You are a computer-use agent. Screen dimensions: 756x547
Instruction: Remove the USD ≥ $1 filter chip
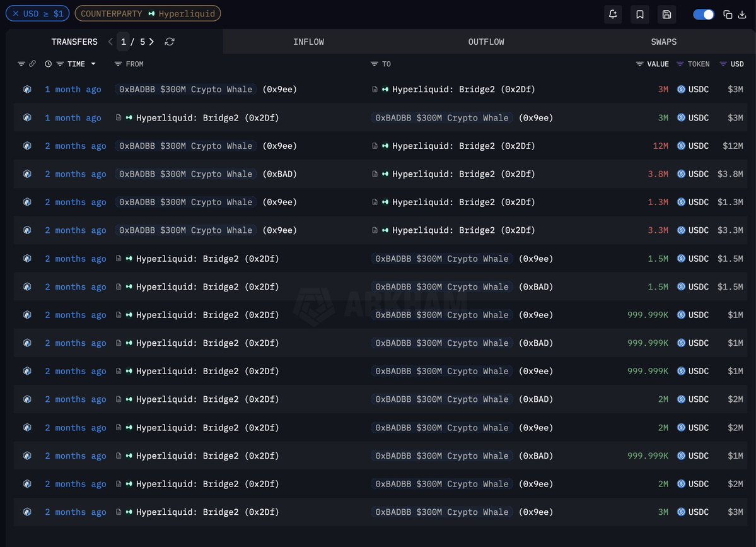click(x=16, y=13)
